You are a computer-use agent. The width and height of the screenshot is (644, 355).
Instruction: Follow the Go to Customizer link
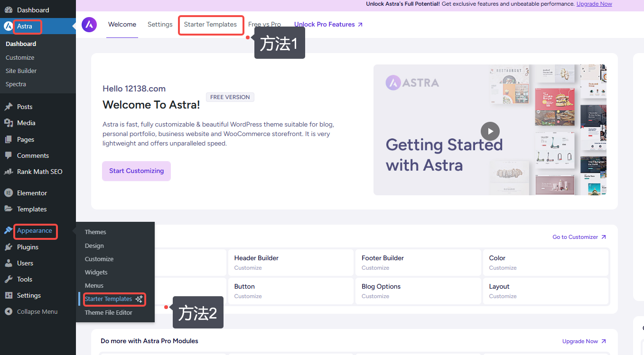coord(576,237)
